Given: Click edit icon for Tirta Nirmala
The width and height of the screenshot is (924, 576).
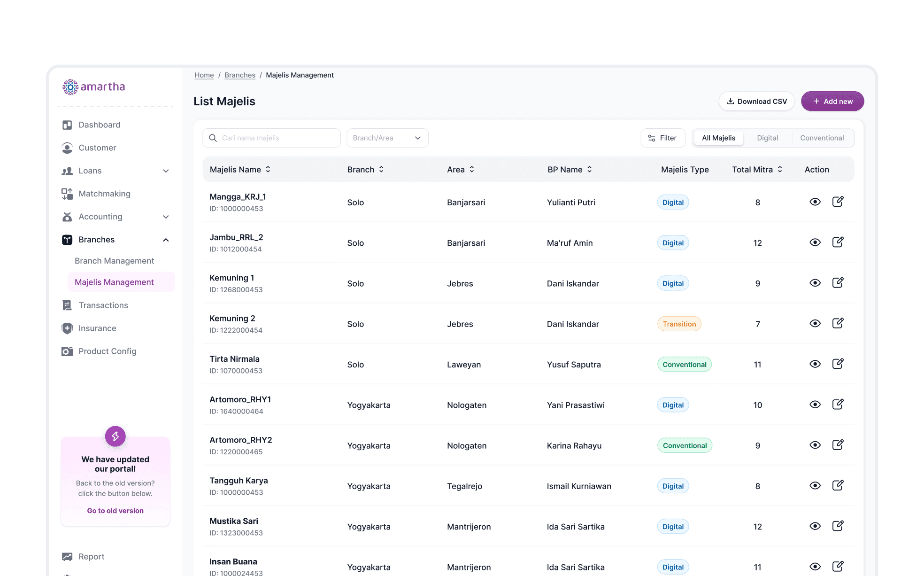Looking at the screenshot, I should [x=838, y=364].
